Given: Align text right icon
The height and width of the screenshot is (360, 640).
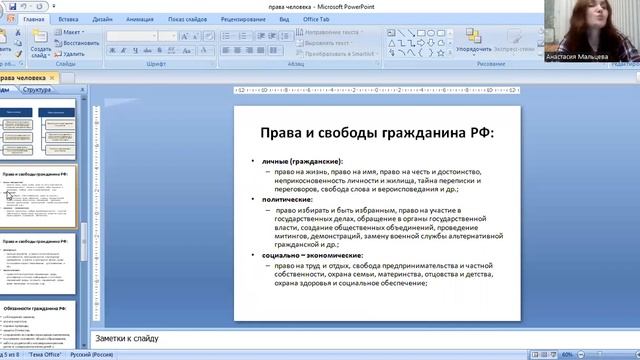Looking at the screenshot, I should coord(249,50).
